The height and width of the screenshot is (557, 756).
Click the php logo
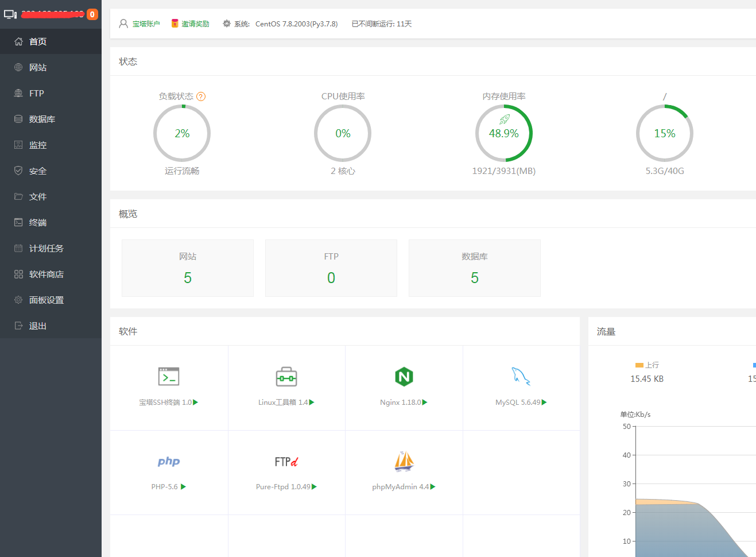(x=169, y=461)
